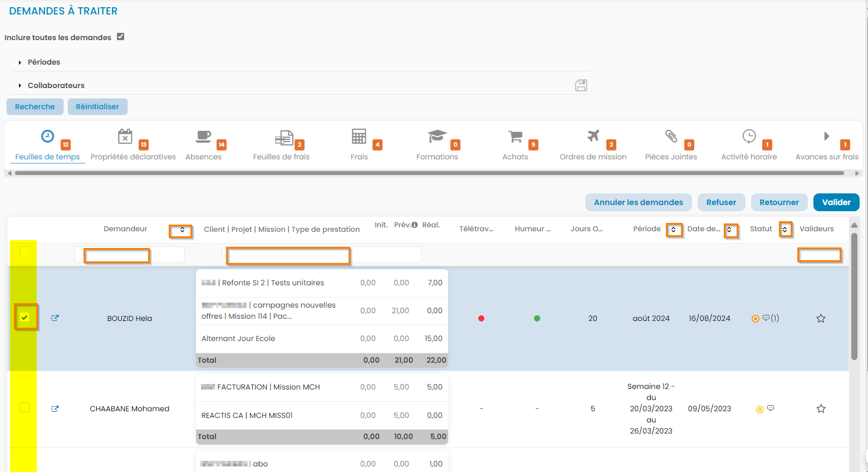Open CHAABANE Mohamed timesheet link icon

coord(55,408)
